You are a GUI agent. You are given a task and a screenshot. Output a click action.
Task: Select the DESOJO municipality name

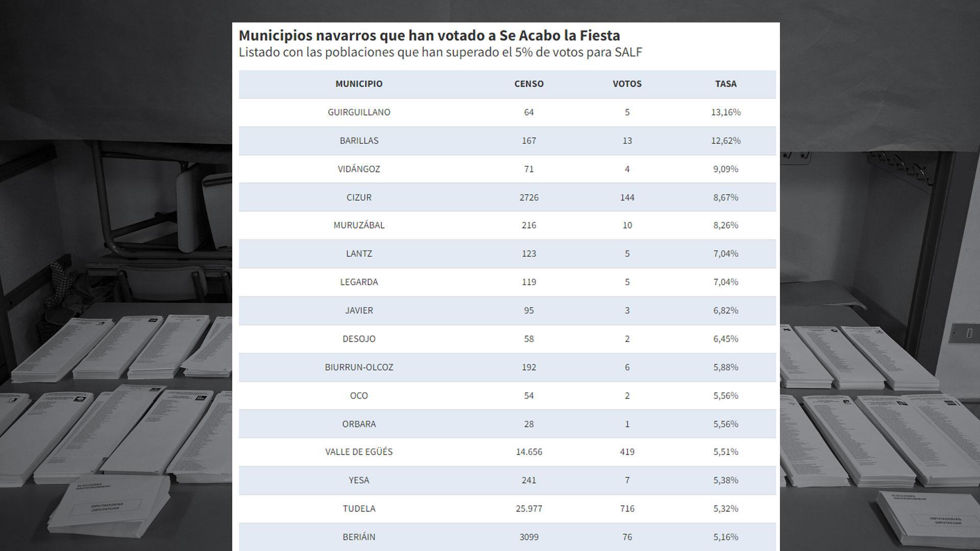pos(359,339)
